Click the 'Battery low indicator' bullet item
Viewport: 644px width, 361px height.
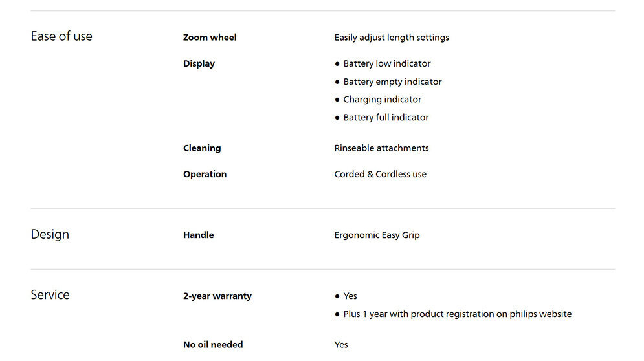tap(386, 63)
